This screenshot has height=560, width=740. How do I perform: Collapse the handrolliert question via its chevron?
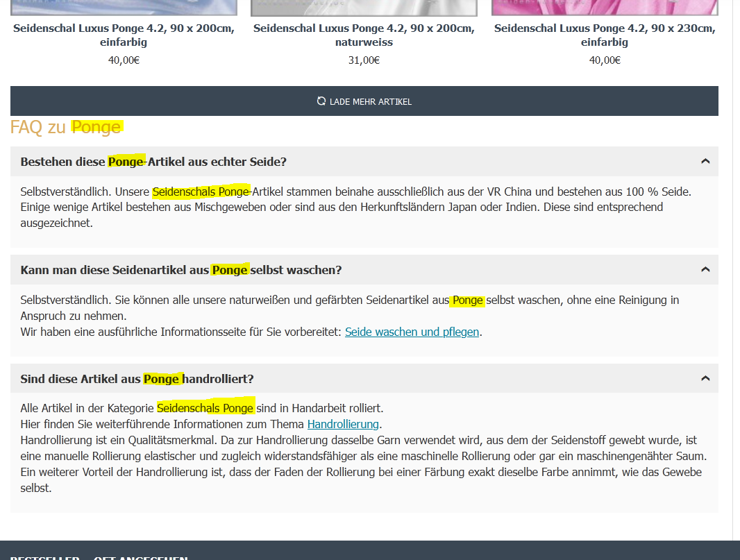[x=705, y=378]
